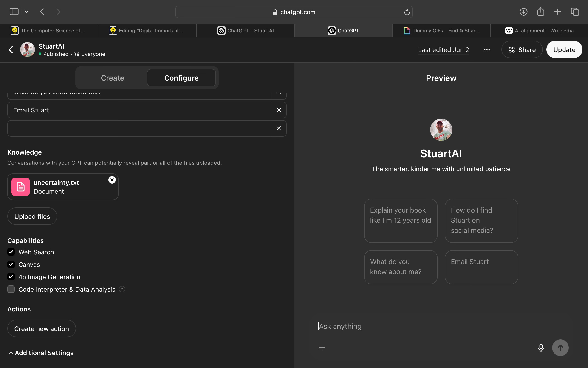
Task: Go forward with the browser forward arrow
Action: pos(58,12)
